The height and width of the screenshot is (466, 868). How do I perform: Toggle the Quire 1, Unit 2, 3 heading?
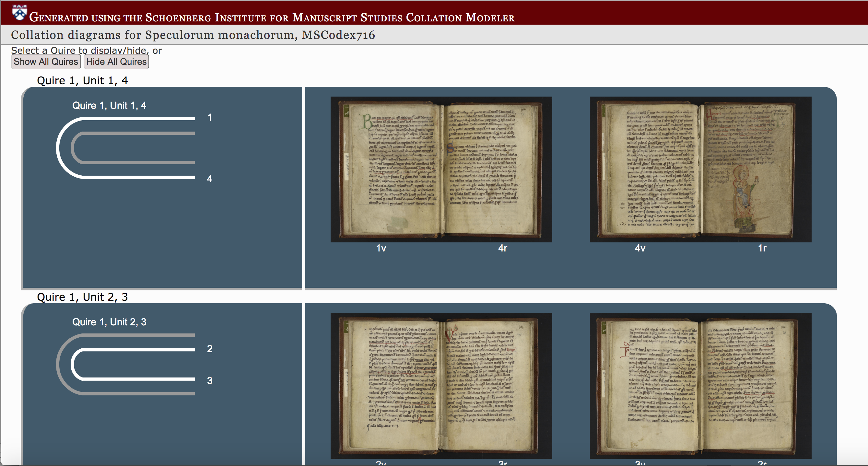(82, 297)
